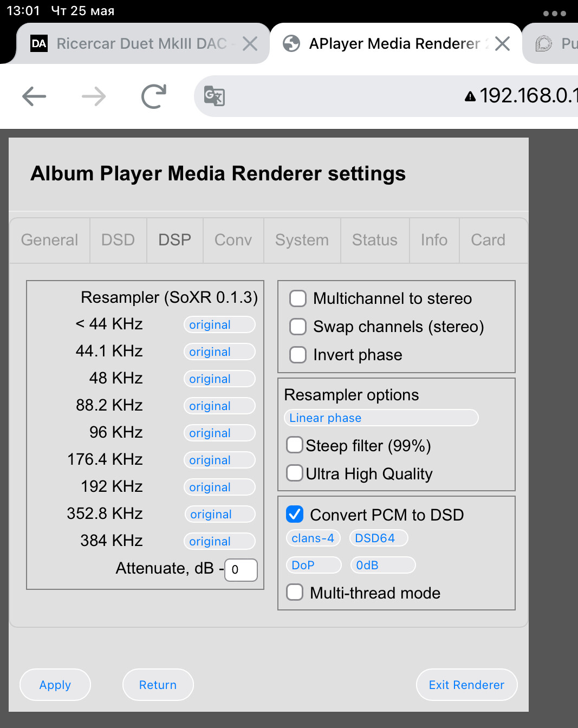Close the APlayer Media Renderer tab
The width and height of the screenshot is (578, 728).
click(x=503, y=44)
